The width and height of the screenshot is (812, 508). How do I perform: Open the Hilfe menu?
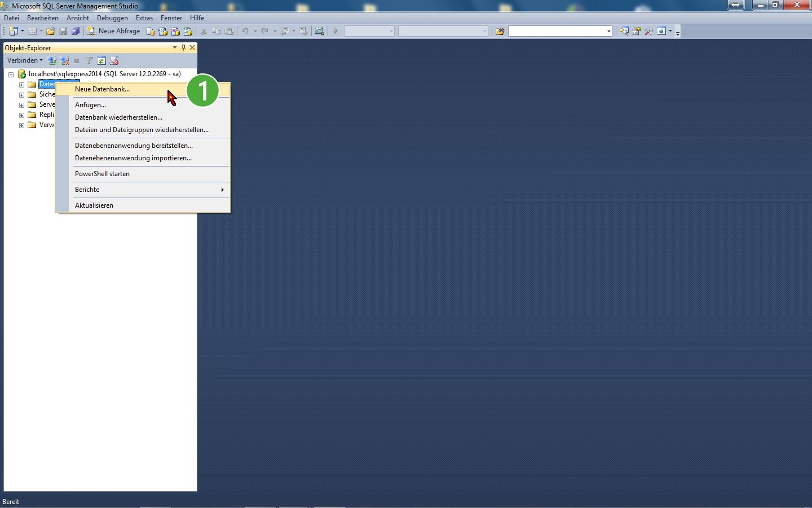click(197, 18)
